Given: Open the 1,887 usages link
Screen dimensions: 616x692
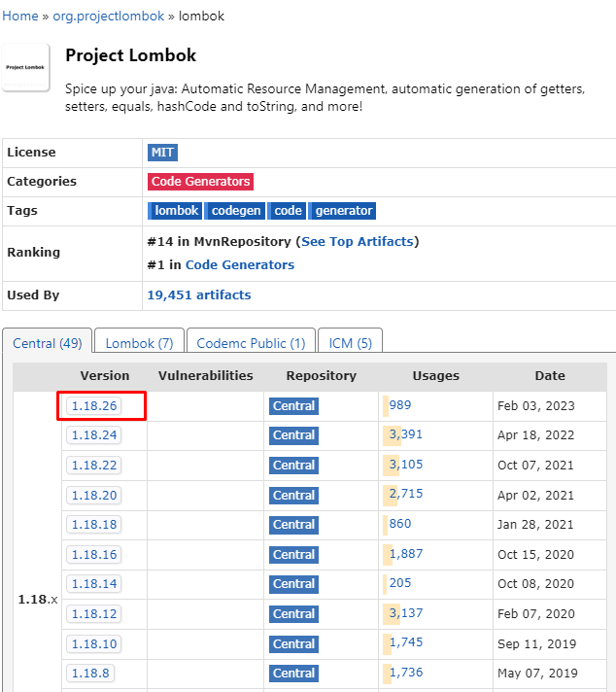Looking at the screenshot, I should pyautogui.click(x=405, y=553).
